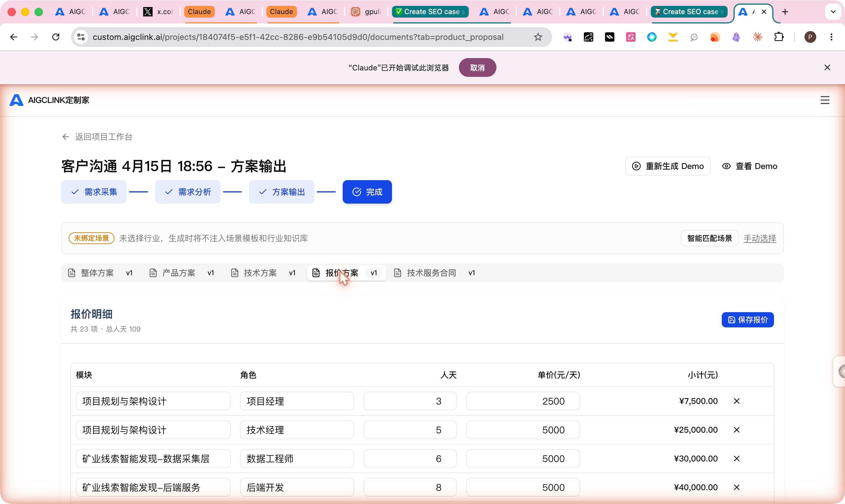Image resolution: width=845 pixels, height=504 pixels.
Task: Open a new browser tab
Action: [x=785, y=12]
